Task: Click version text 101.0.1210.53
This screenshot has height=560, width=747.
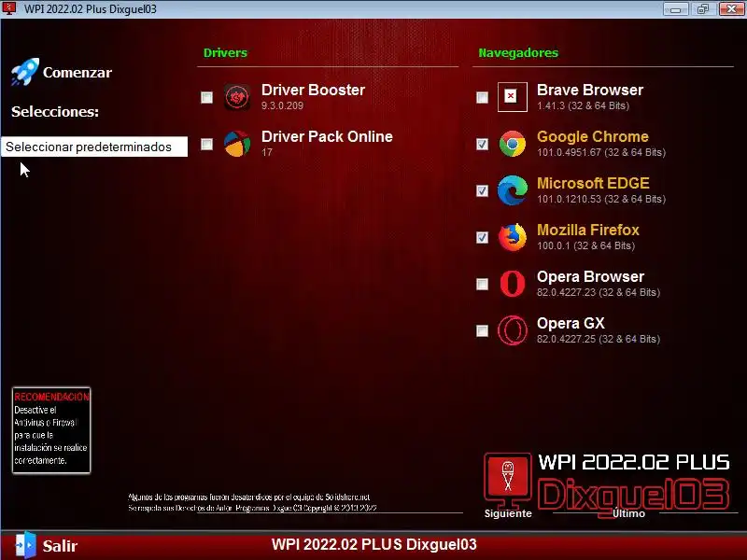Action: (x=569, y=199)
